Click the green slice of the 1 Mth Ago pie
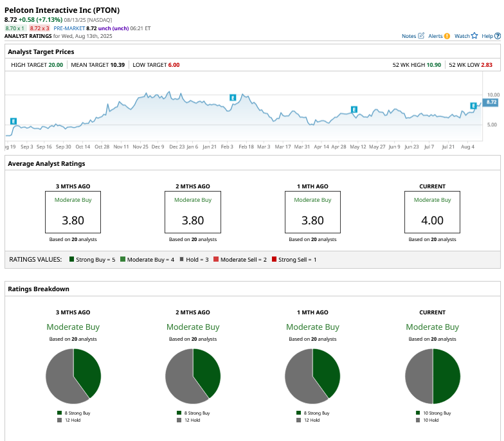 click(327, 372)
